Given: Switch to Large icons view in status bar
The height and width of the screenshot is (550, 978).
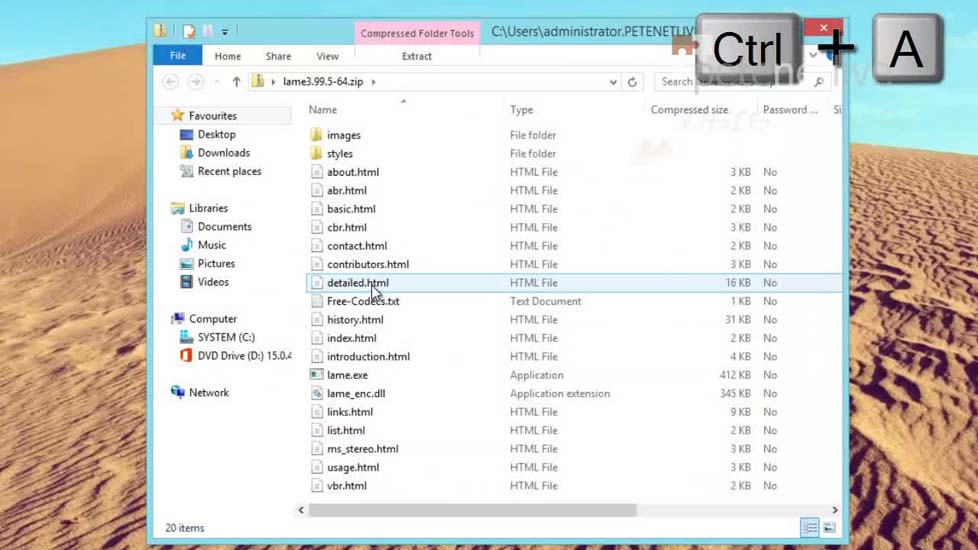Looking at the screenshot, I should pyautogui.click(x=829, y=528).
